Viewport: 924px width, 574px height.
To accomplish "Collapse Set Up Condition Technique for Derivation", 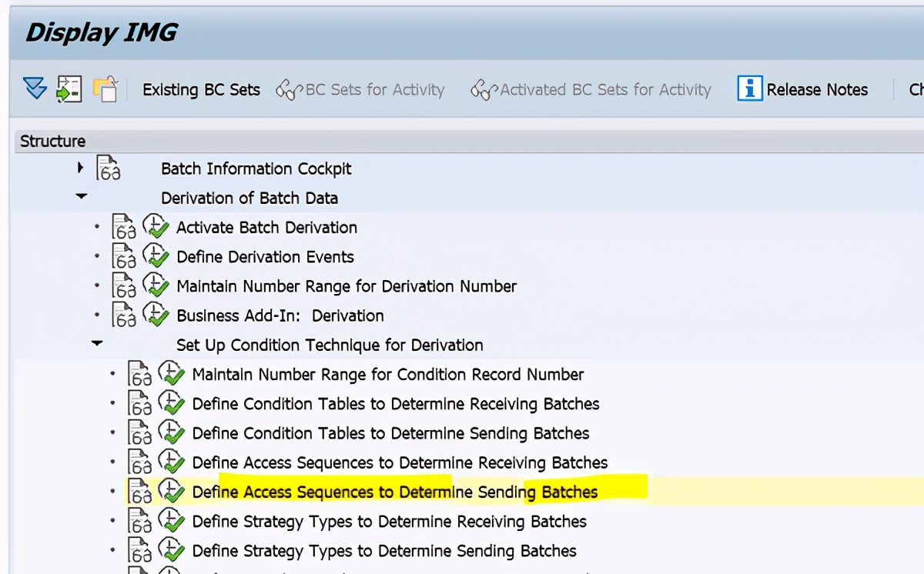I will click(96, 344).
